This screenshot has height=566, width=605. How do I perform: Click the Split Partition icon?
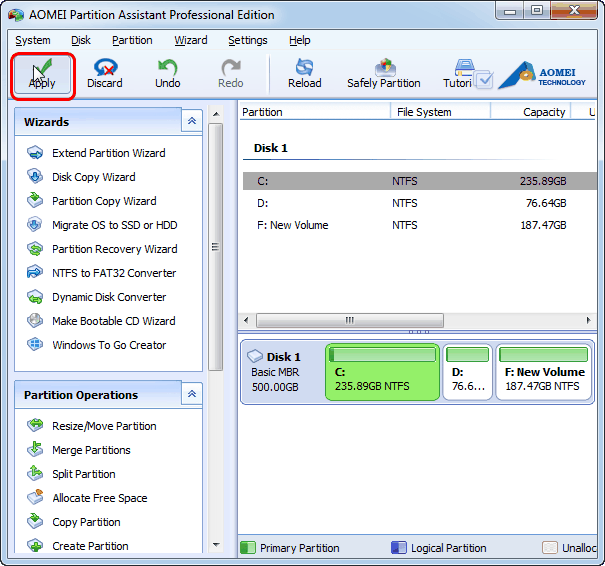pyautogui.click(x=35, y=473)
